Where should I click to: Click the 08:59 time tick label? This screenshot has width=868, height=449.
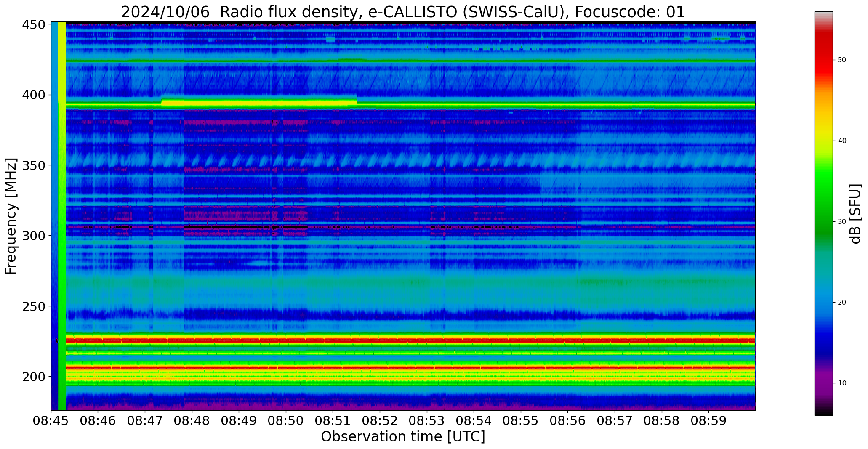(708, 421)
